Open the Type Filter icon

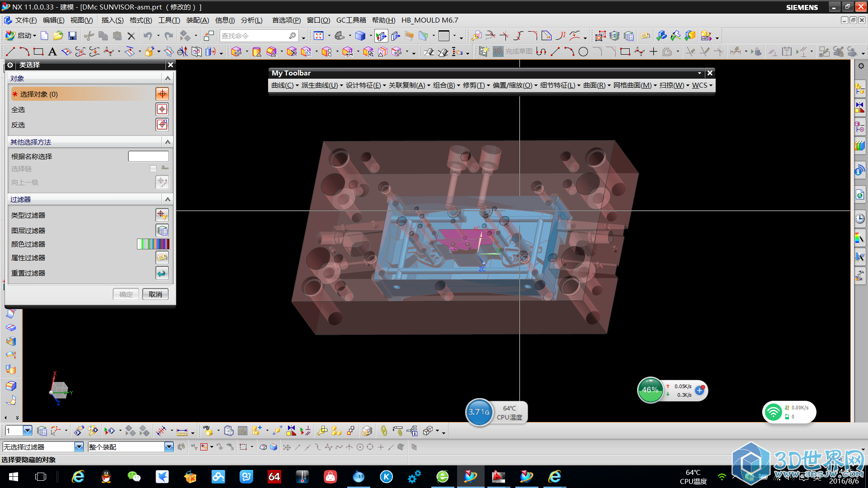point(162,215)
